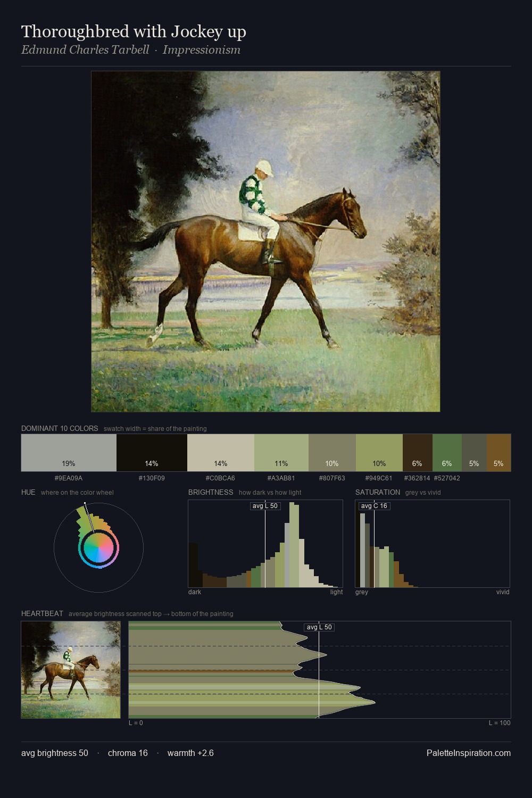Screen dimensions: 532x798
Task: Click the hex code '#9EA09A'
Action: point(69,478)
